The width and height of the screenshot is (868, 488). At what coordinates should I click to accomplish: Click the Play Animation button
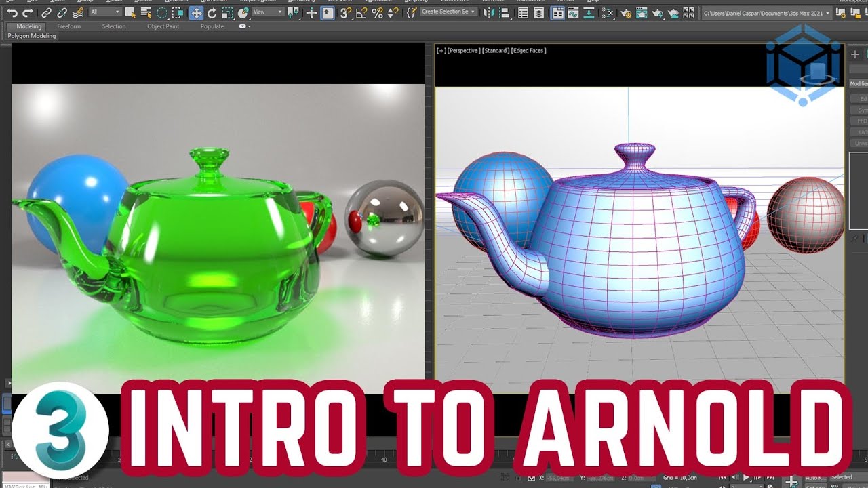(x=746, y=477)
